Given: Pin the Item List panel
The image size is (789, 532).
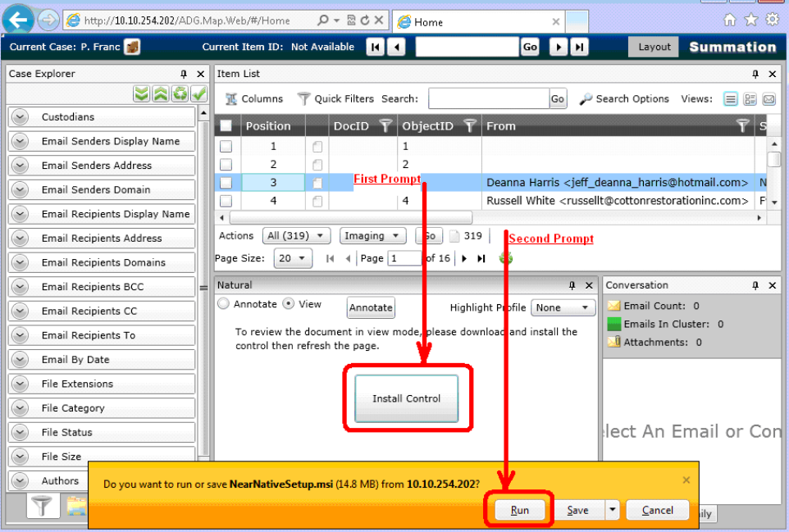Looking at the screenshot, I should (x=755, y=74).
